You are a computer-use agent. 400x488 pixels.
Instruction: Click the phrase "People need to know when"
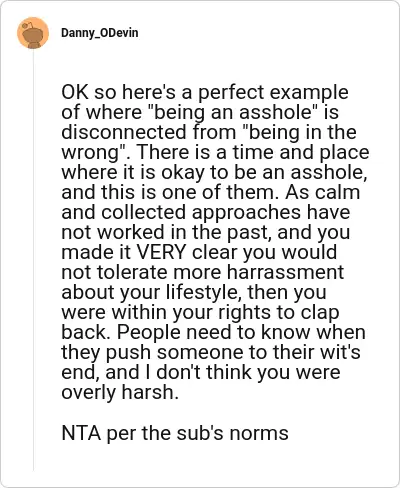pos(241,332)
